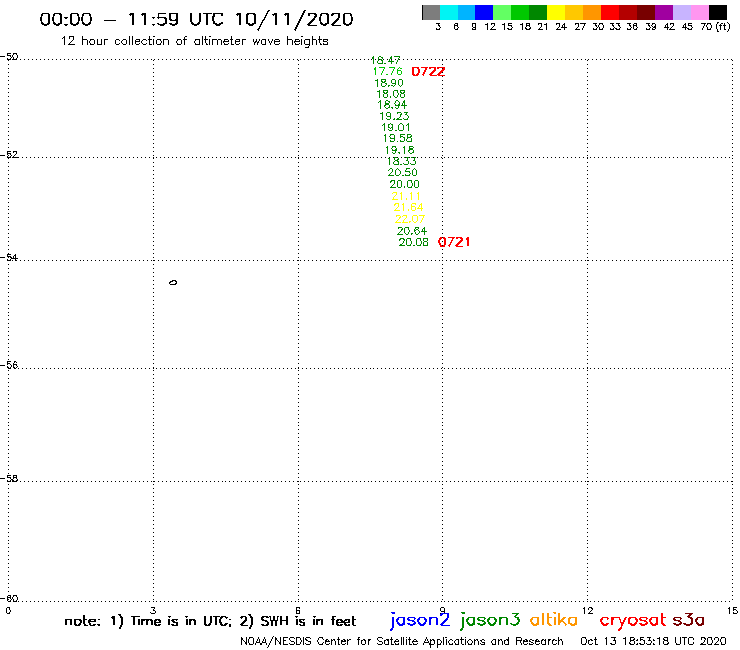Click the red cryosat legend label
Screen dimensions: 740x650
tap(632, 620)
